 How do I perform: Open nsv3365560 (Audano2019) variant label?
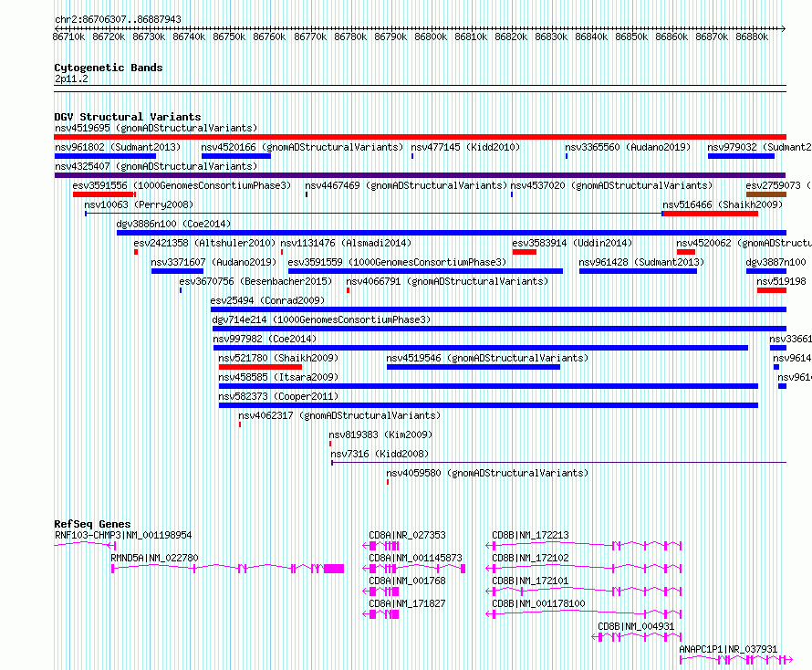coord(628,147)
